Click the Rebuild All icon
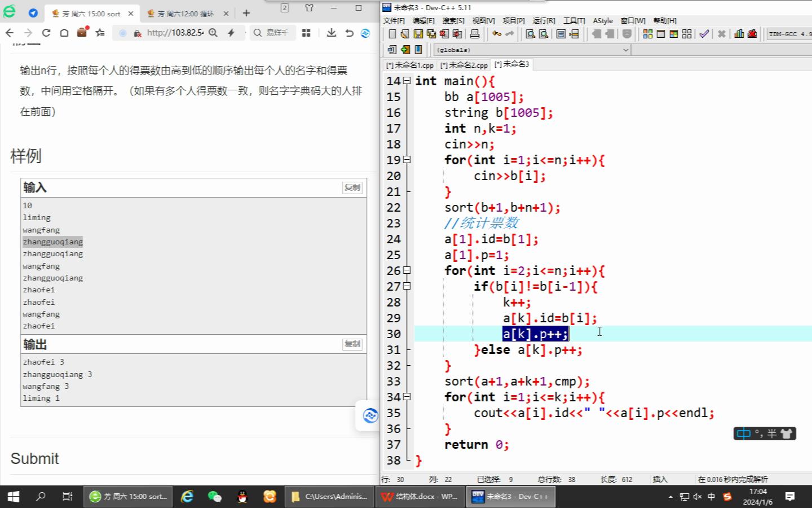 tap(687, 34)
